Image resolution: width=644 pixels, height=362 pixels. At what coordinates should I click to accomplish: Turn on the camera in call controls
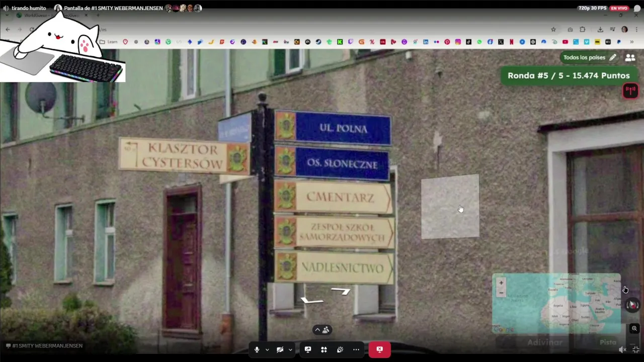pos(280,349)
